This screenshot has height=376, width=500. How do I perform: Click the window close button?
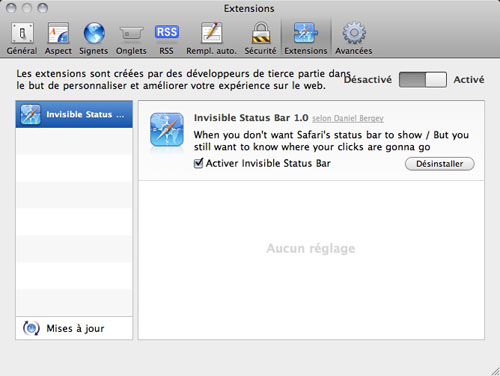11,8
